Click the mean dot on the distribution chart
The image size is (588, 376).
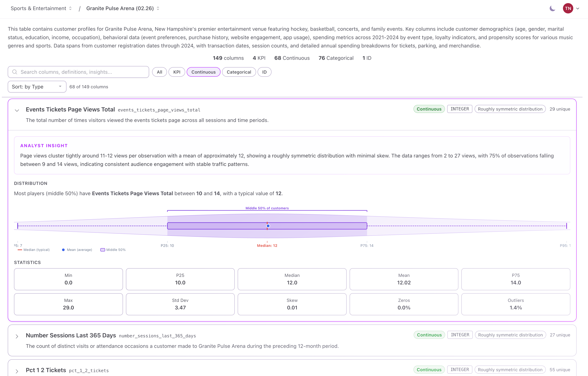pos(268,226)
